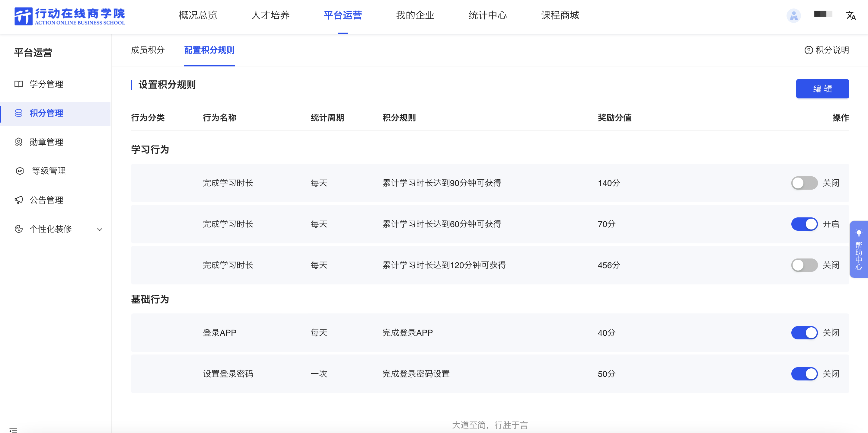The image size is (868, 433).
Task: Click the language translate icon
Action: coord(851,15)
